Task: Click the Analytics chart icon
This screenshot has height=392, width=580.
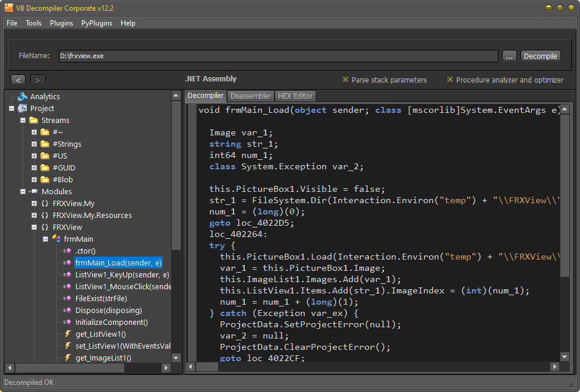Action: [x=23, y=97]
